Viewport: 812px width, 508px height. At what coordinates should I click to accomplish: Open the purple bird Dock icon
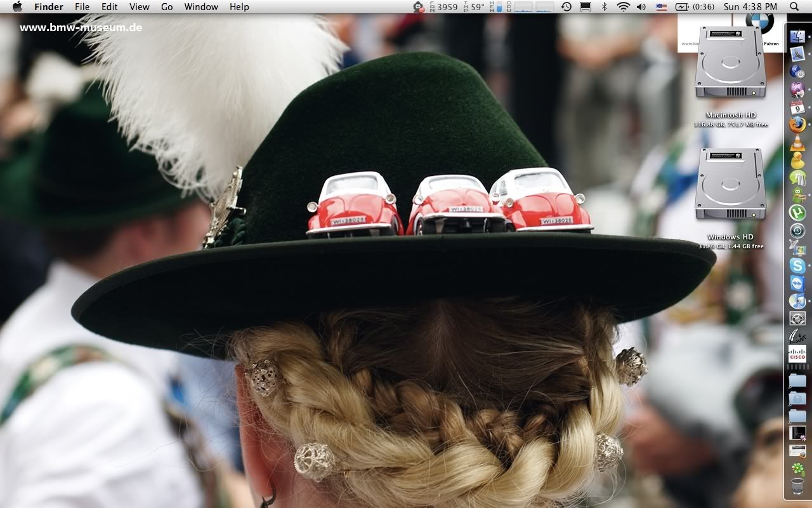point(797,90)
